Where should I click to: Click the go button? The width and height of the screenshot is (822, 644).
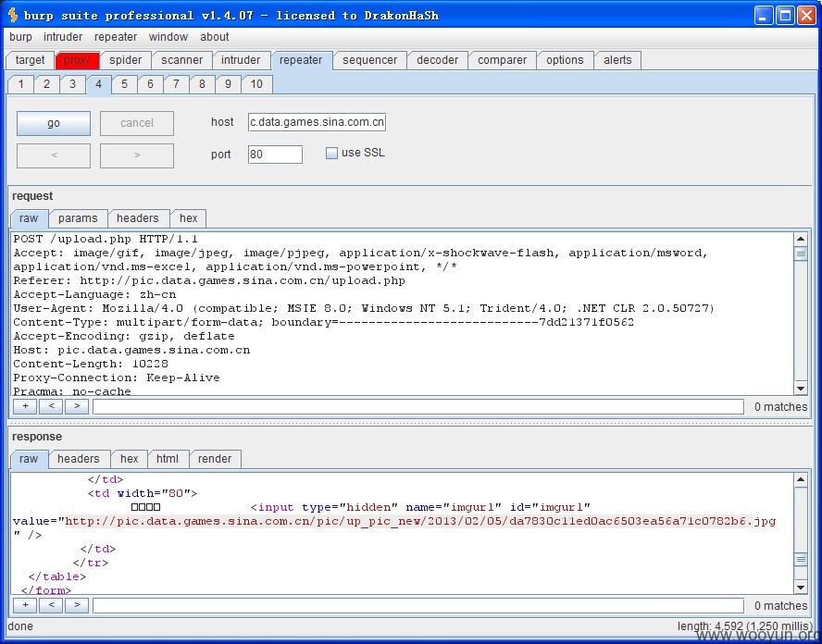(54, 123)
